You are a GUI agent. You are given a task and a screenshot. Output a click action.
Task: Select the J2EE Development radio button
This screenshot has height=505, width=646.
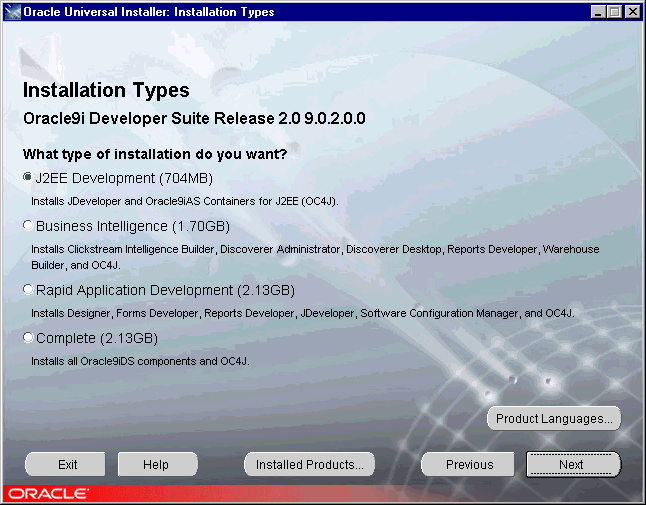(x=28, y=178)
